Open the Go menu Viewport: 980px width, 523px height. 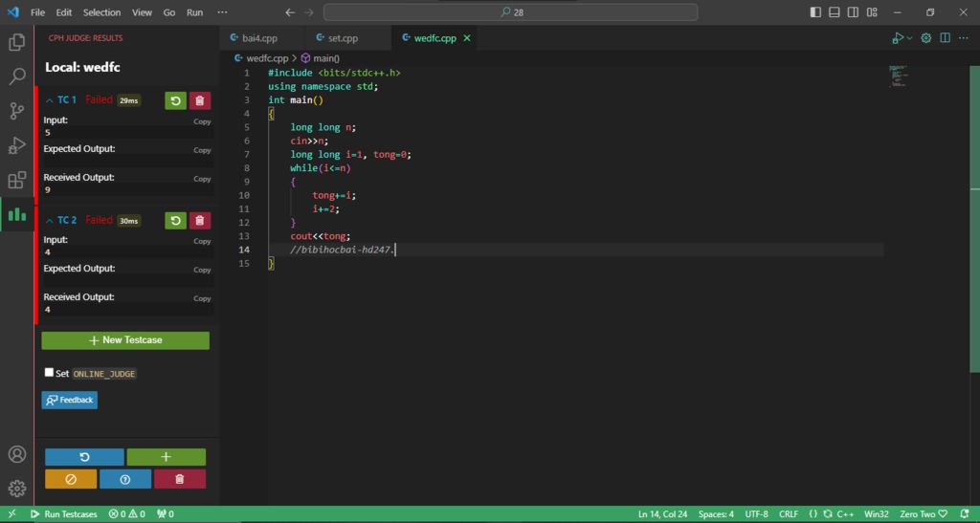(x=169, y=12)
